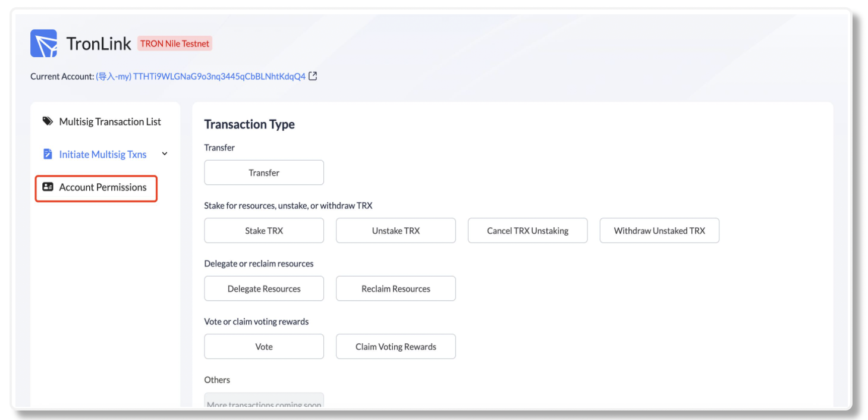Select Stake TRX button

click(264, 231)
